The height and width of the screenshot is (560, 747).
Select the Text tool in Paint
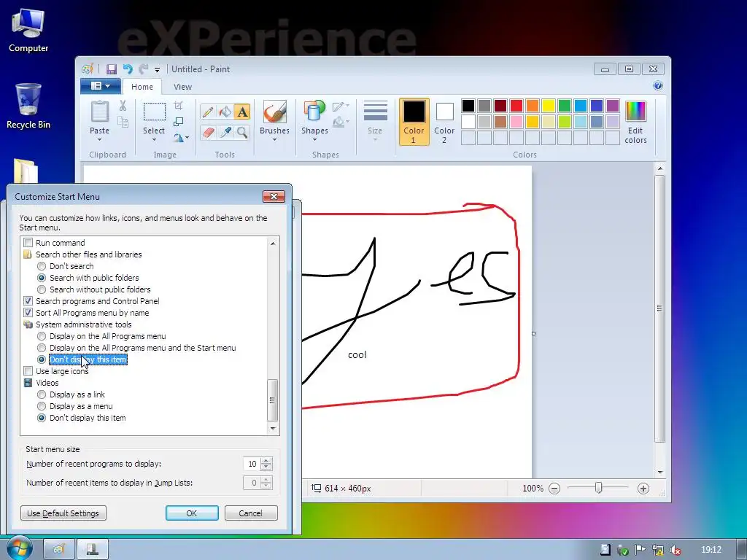(x=242, y=112)
